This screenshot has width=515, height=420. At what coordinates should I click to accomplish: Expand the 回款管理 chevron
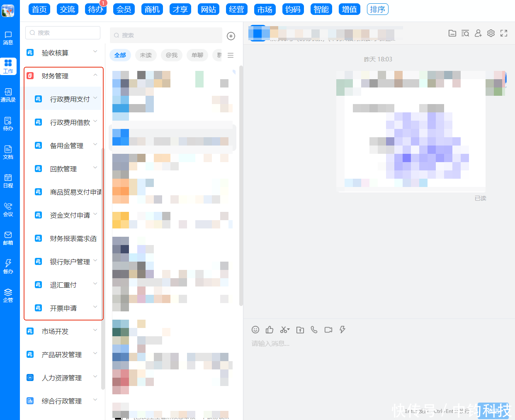95,168
